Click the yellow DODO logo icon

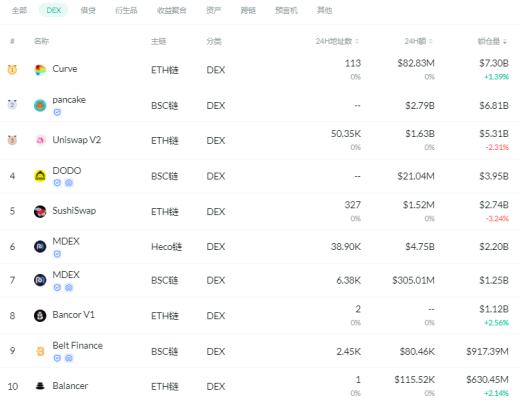40,176
